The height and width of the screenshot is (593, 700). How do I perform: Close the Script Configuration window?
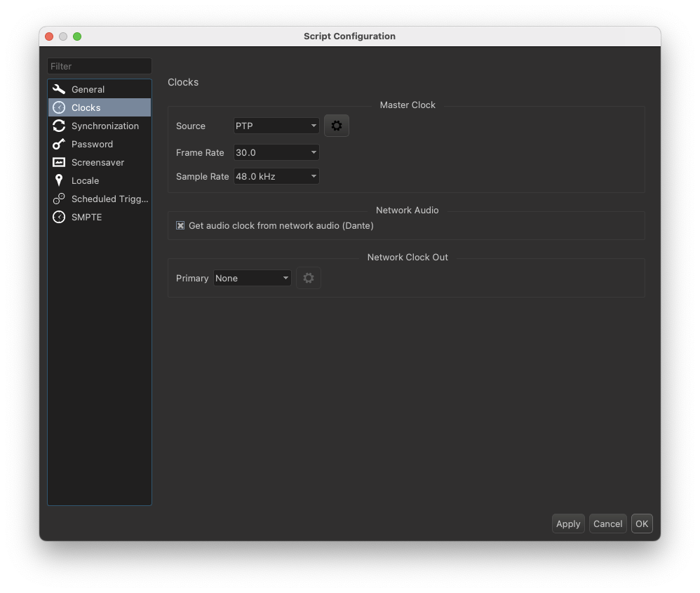point(49,36)
